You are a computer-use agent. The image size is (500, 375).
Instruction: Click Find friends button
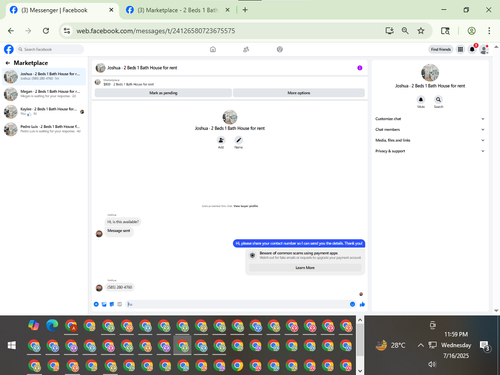(x=441, y=49)
